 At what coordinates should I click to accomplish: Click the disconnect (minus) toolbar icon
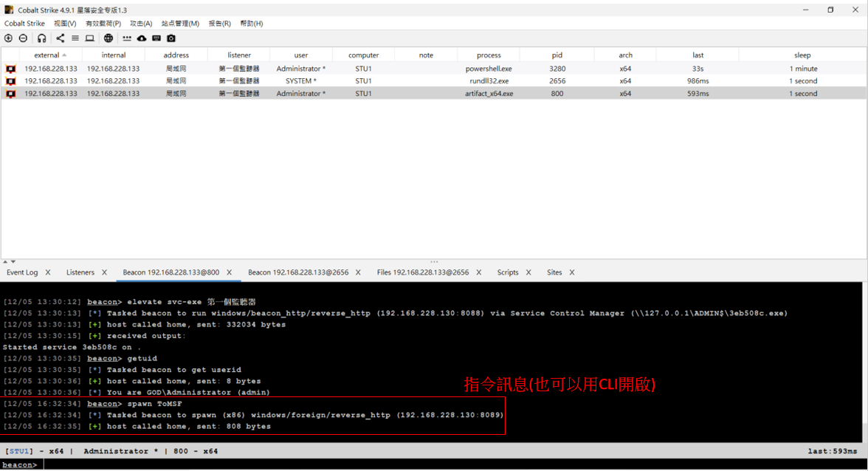[24, 38]
